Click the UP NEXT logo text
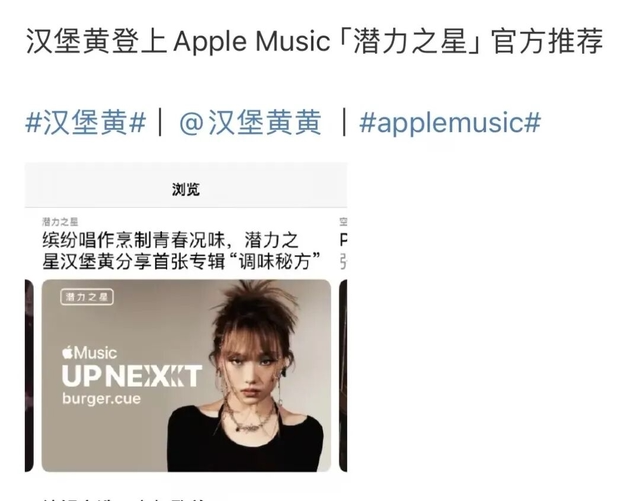Image resolution: width=640 pixels, height=501 pixels. (132, 376)
